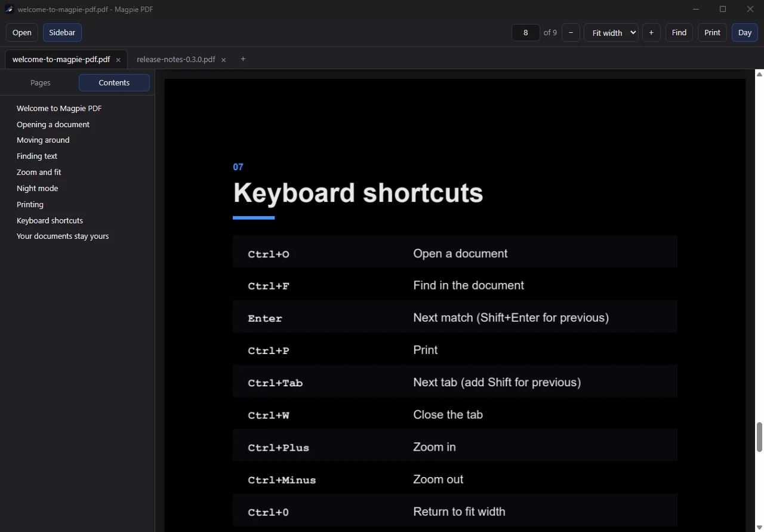Click the Ctrl+O shortcut text

(x=269, y=254)
